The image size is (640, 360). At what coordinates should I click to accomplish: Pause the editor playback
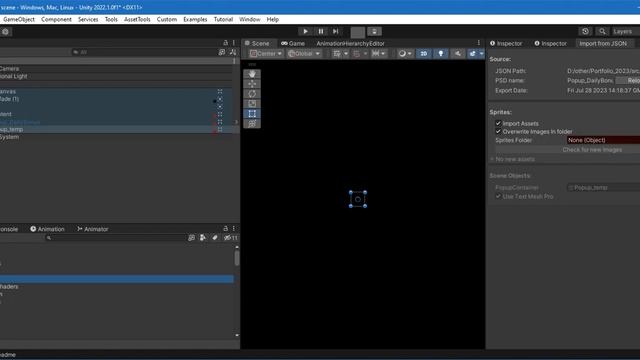(x=321, y=31)
